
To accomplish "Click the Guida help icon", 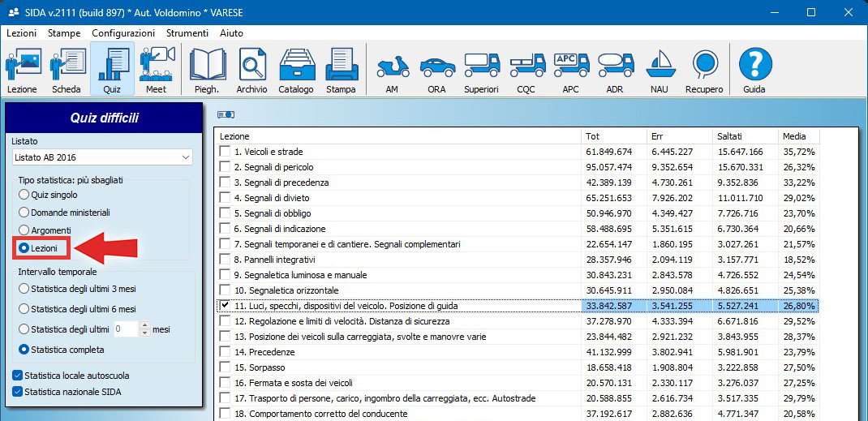I will tap(754, 70).
